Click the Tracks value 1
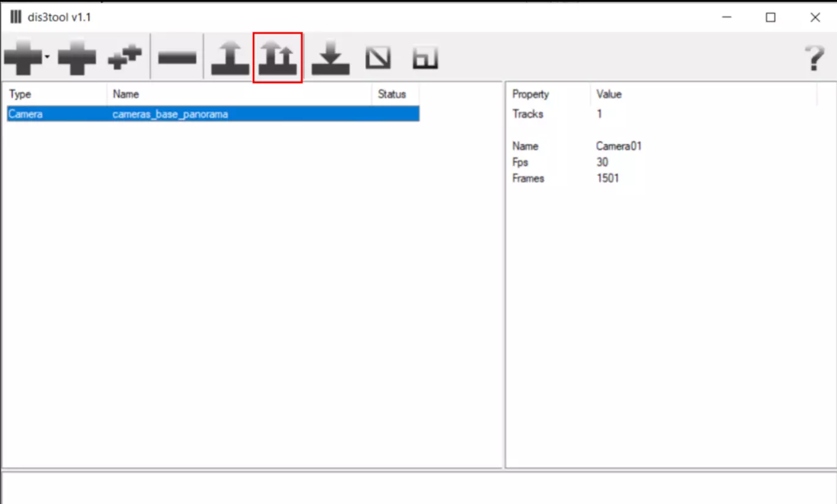The image size is (837, 504). coord(599,114)
